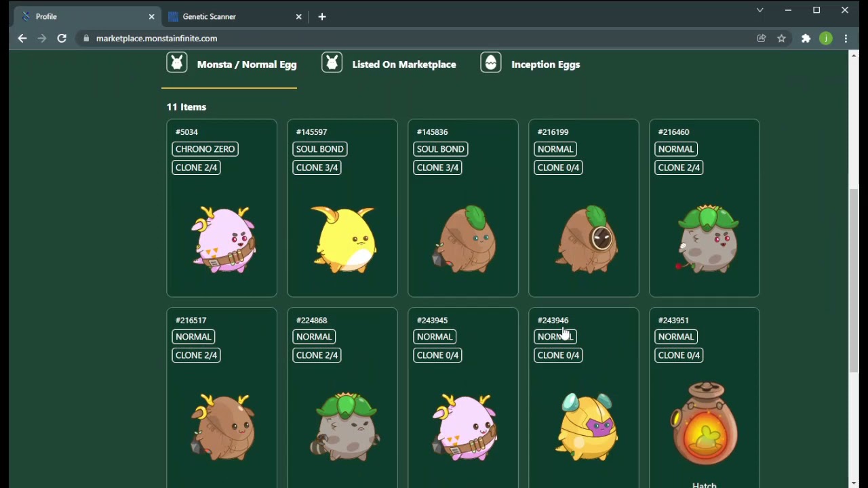Click the #145597 ID text

(x=311, y=132)
